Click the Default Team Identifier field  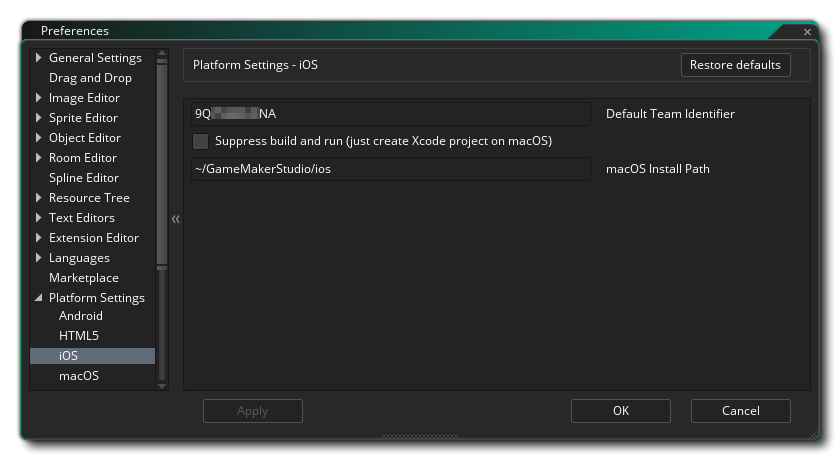point(390,114)
